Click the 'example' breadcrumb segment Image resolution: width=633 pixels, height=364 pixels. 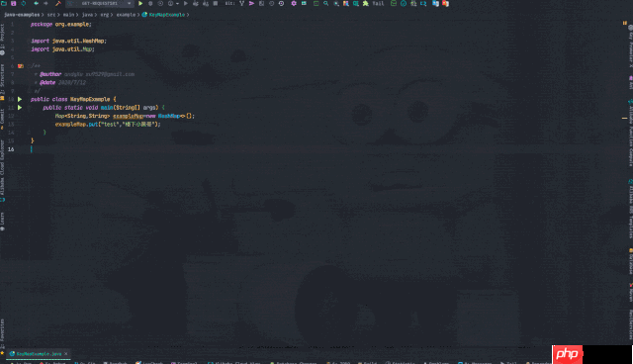coord(126,15)
